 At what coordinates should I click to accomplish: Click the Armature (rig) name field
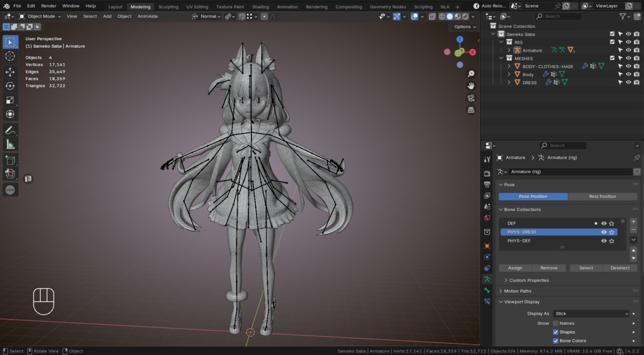pyautogui.click(x=570, y=172)
